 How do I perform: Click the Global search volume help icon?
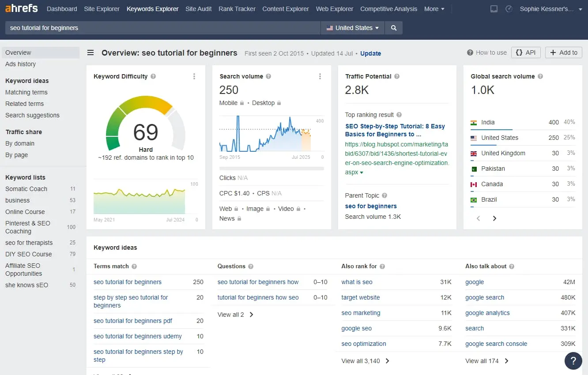540,76
